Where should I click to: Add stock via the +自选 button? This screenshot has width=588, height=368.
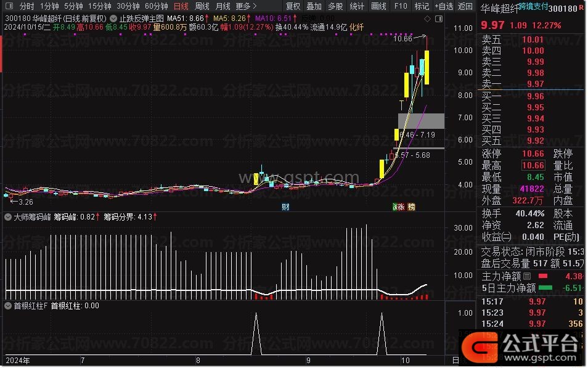coord(444,6)
